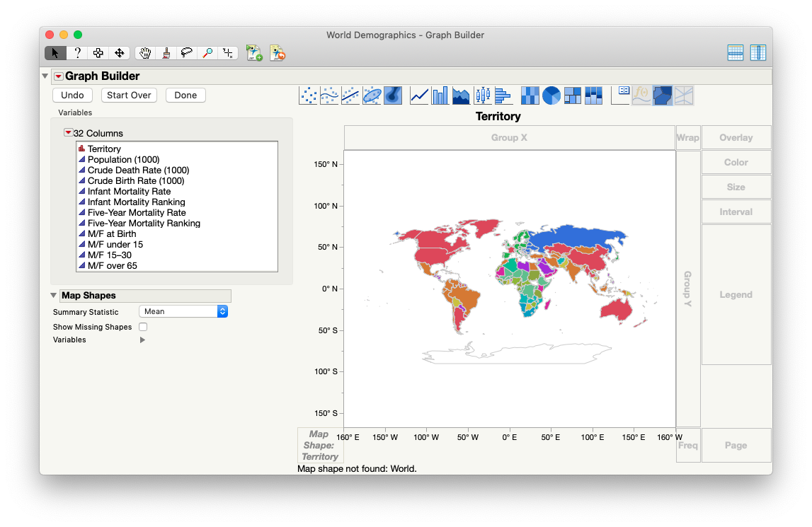Open the Graph Builder red triangle menu
This screenshot has height=527, width=812.
tap(58, 76)
